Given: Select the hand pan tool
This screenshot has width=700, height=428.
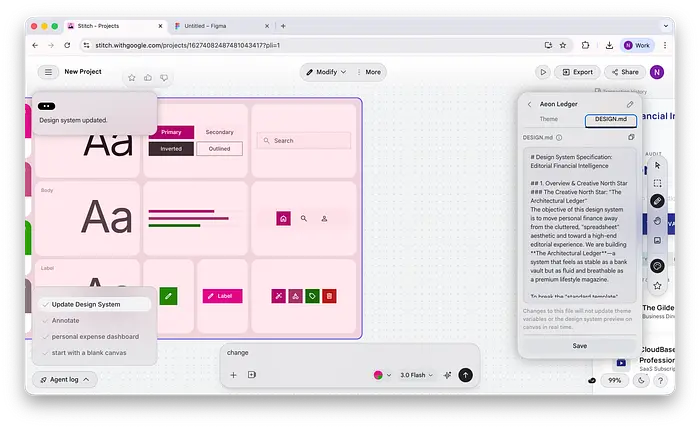Looking at the screenshot, I should coord(657,220).
